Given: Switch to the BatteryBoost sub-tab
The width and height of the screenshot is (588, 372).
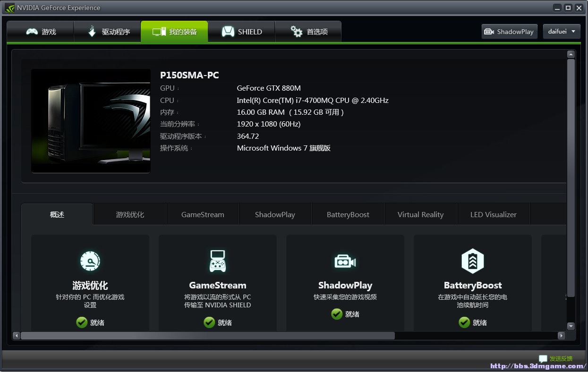Looking at the screenshot, I should (348, 214).
